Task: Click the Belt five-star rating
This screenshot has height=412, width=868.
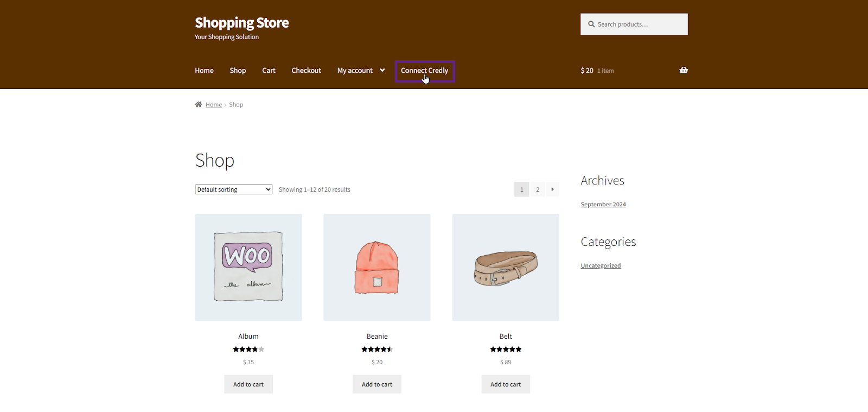Action: [506, 350]
